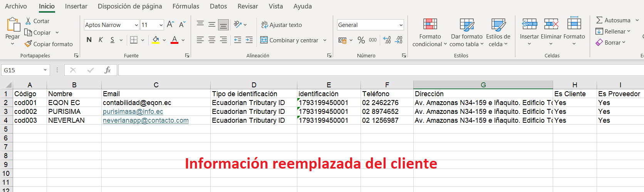Switch to Fórmulas tab
Screen dimensions: 644x192
click(186, 6)
